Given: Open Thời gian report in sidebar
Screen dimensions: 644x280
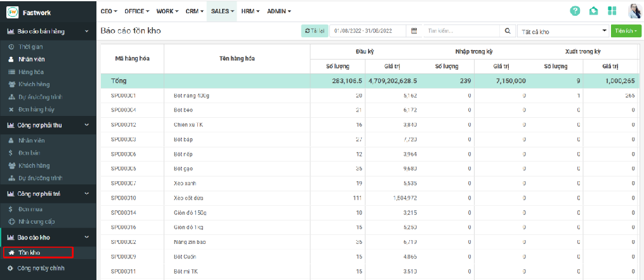Looking at the screenshot, I should (x=30, y=48).
